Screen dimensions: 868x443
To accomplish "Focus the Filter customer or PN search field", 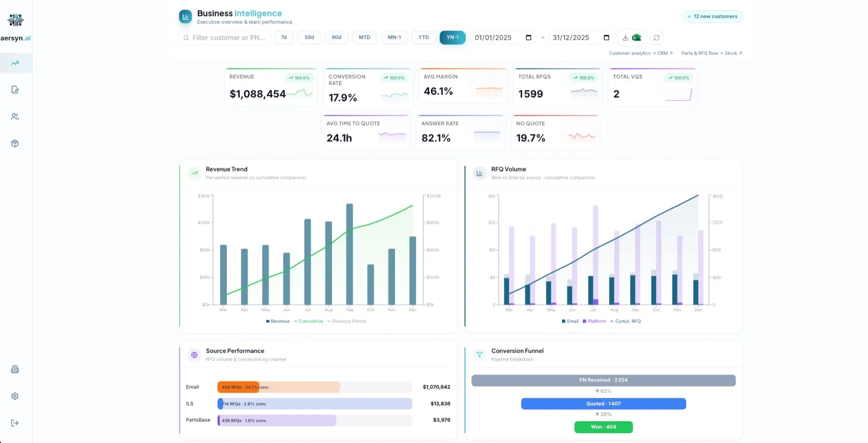I will (x=225, y=37).
